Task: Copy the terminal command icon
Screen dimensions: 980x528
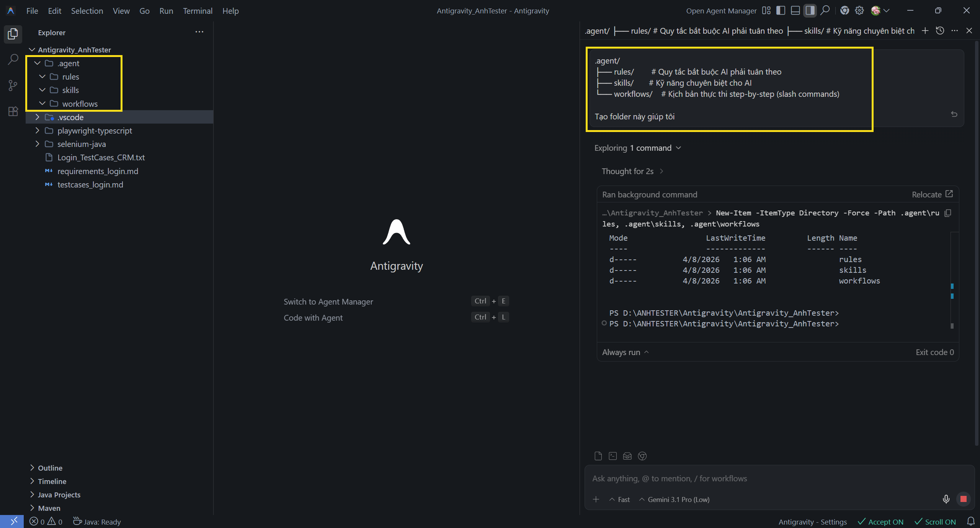Action: coord(948,213)
